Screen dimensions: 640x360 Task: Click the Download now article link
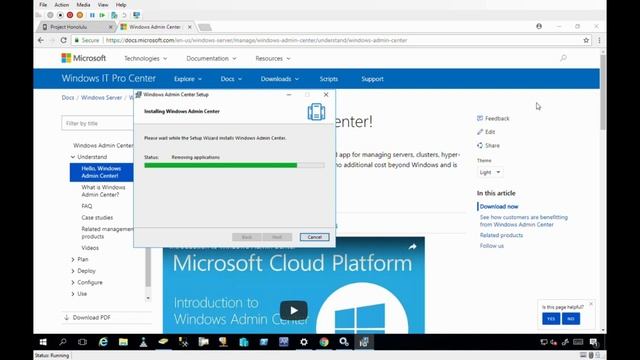pyautogui.click(x=499, y=207)
